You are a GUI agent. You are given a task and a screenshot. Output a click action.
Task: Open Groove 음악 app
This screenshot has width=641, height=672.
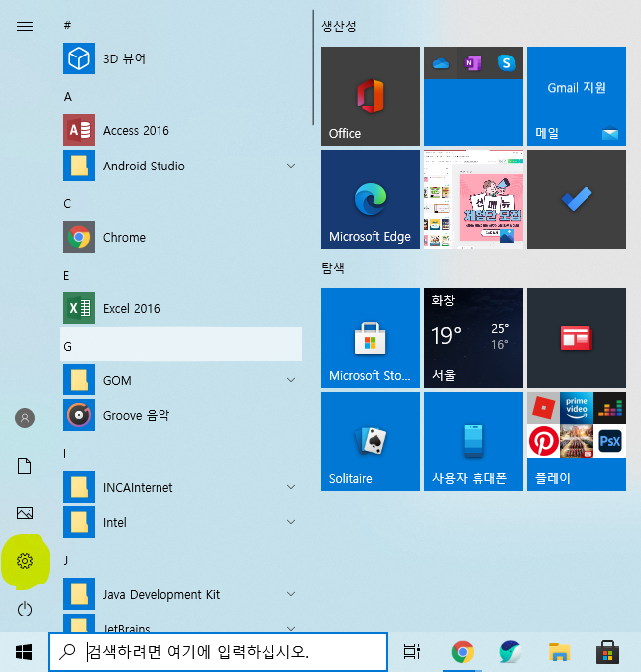[182, 415]
